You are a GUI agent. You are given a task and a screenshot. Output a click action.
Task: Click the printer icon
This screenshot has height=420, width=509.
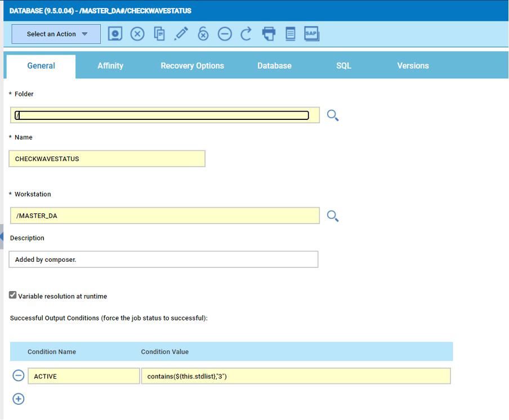(269, 34)
